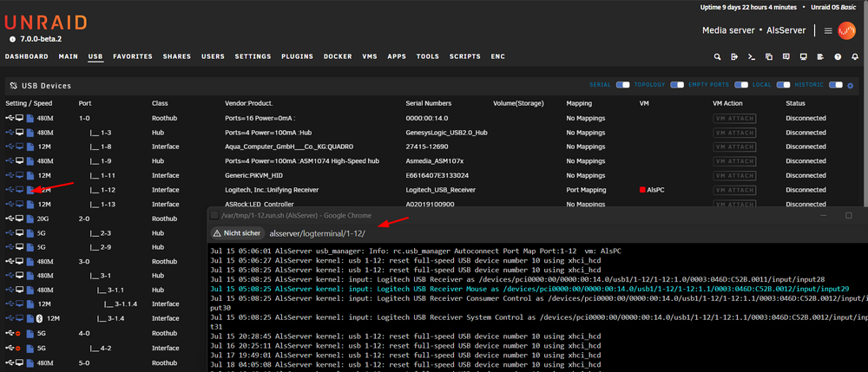Toggle the Local switch
The height and width of the screenshot is (372, 868).
783,85
